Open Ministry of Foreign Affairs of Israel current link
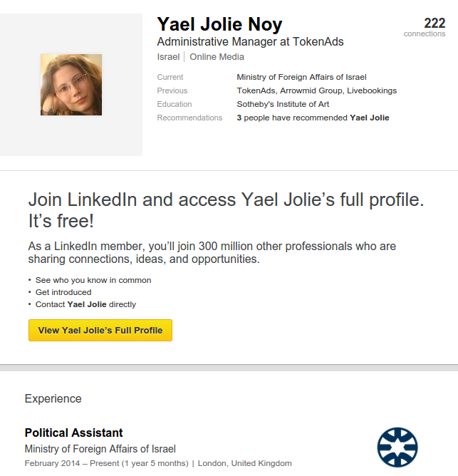This screenshot has width=458, height=476. tap(301, 77)
